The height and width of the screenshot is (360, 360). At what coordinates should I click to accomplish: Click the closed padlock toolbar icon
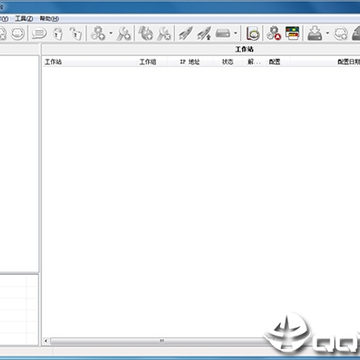click(58, 33)
